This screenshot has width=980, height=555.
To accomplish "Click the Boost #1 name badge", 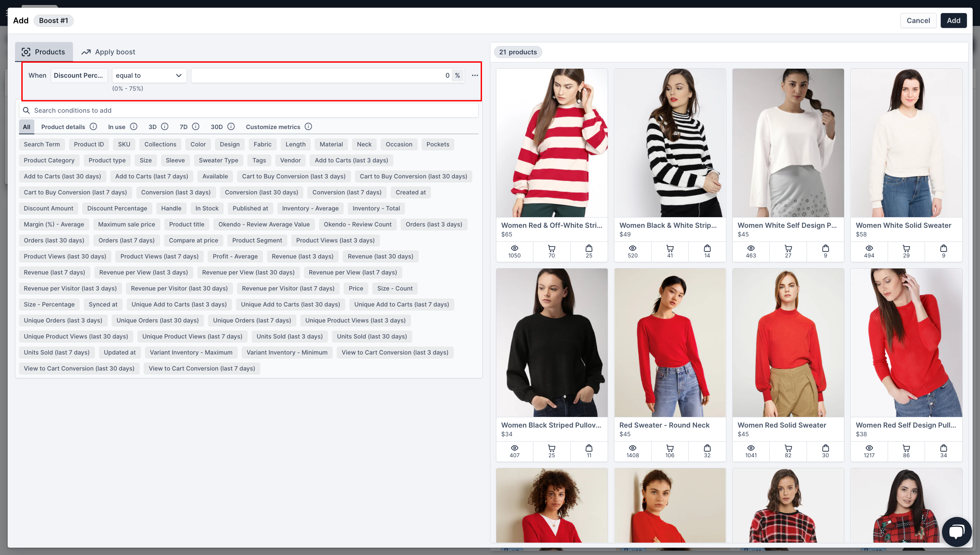I will coord(53,20).
